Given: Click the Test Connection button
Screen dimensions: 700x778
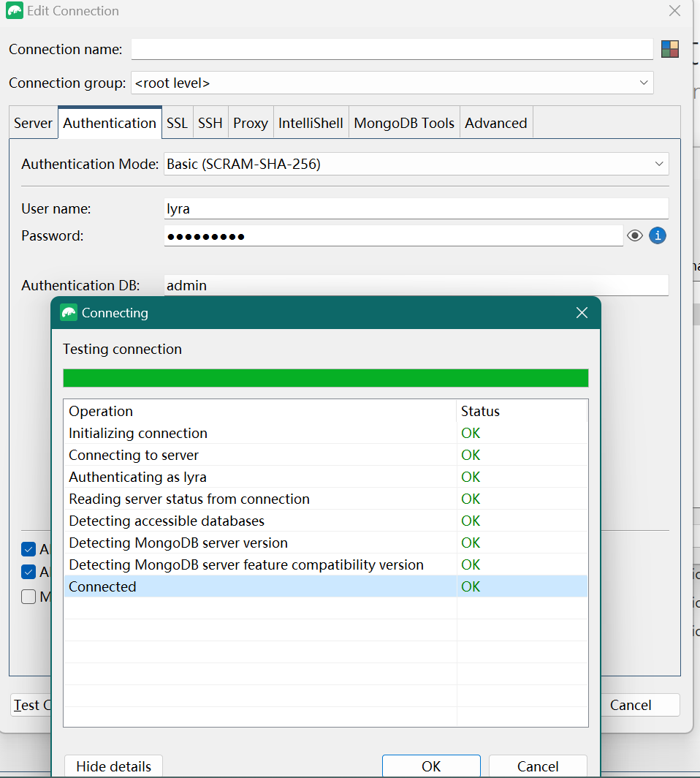Looking at the screenshot, I should (x=31, y=705).
